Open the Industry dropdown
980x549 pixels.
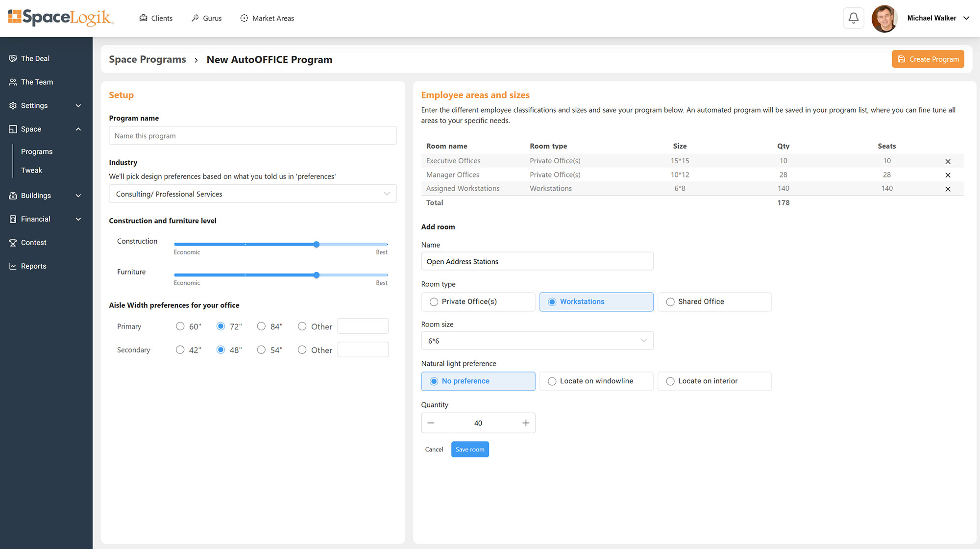click(x=252, y=194)
